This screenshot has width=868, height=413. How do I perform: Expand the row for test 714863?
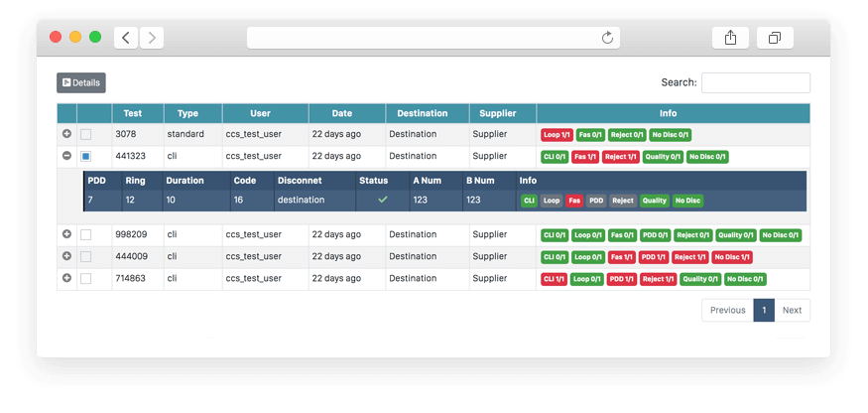(66, 278)
